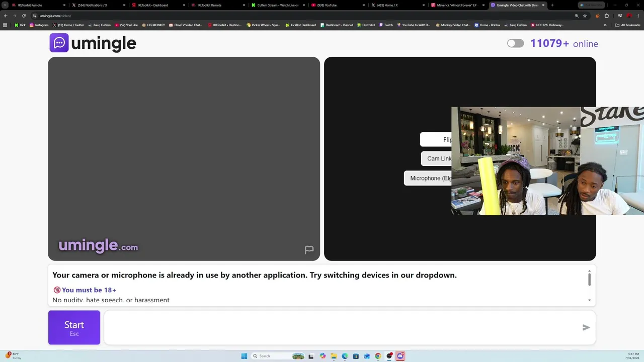644x362 pixels.
Task: Open the clock and date in system tray
Action: click(633, 356)
